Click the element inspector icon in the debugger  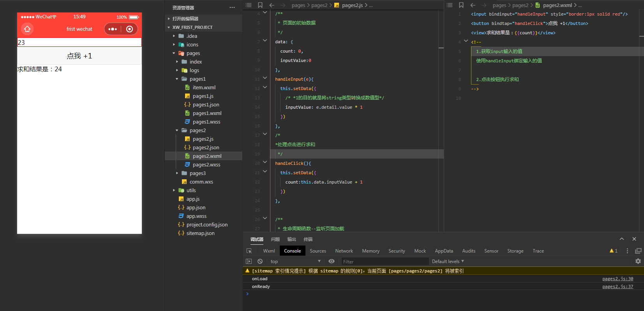pos(249,251)
